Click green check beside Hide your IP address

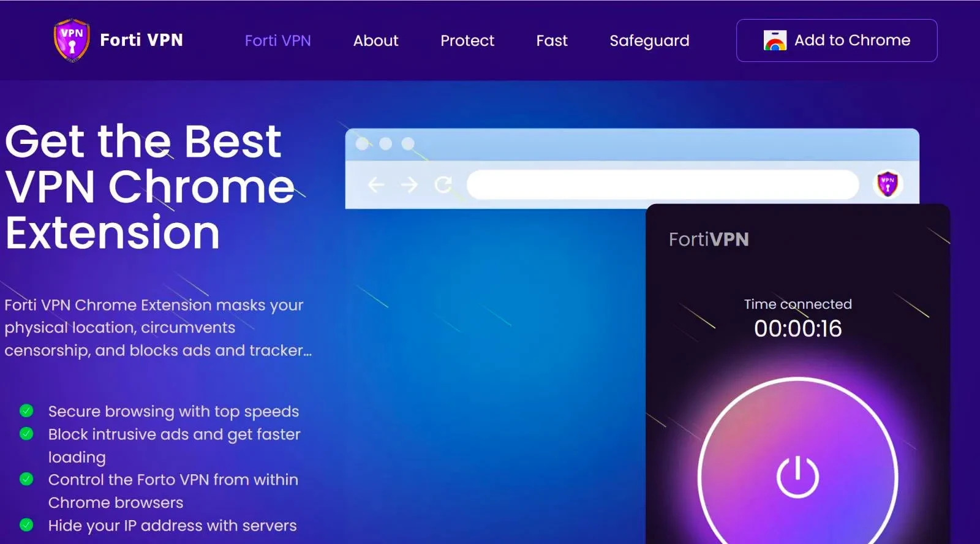[x=26, y=525]
